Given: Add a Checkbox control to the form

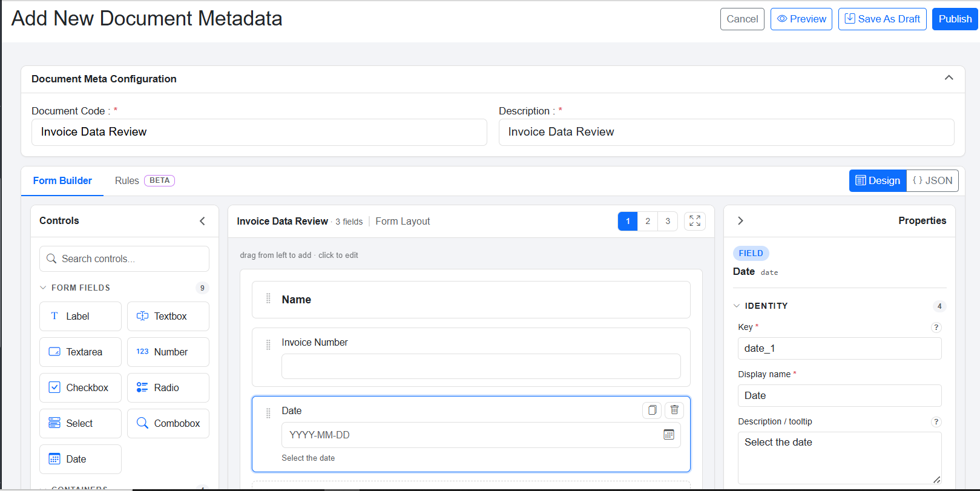Looking at the screenshot, I should pyautogui.click(x=81, y=387).
